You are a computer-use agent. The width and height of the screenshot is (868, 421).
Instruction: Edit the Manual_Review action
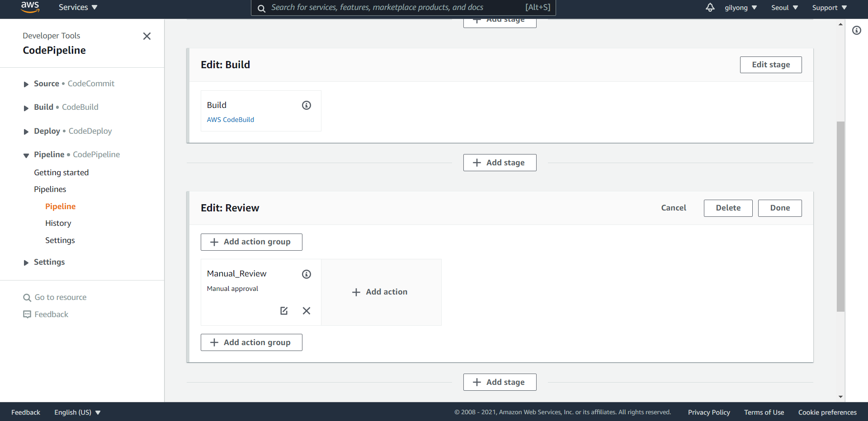click(x=284, y=311)
